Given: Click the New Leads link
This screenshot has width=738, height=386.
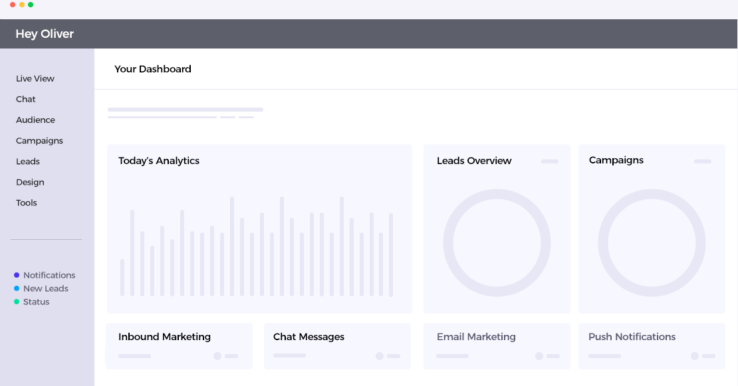Looking at the screenshot, I should pos(46,289).
